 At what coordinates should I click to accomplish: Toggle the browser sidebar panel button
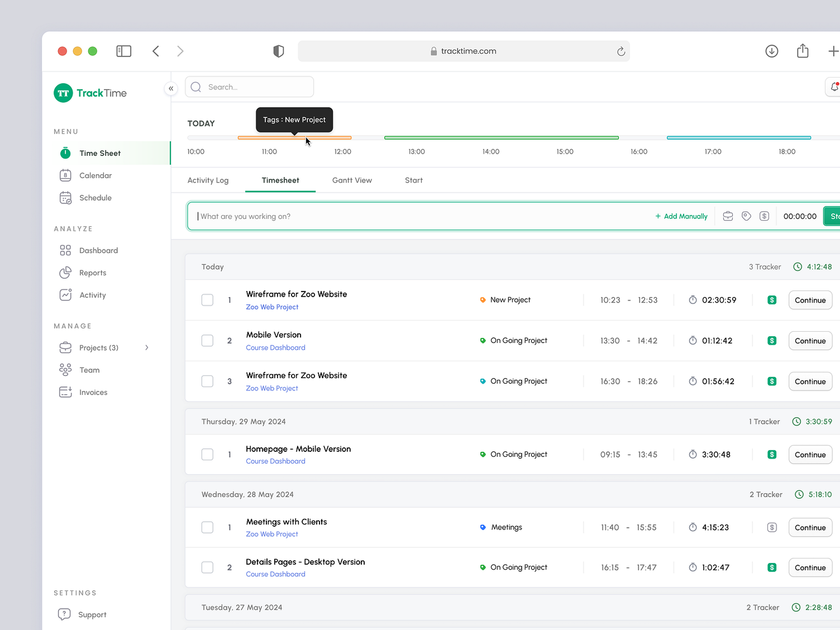(123, 51)
